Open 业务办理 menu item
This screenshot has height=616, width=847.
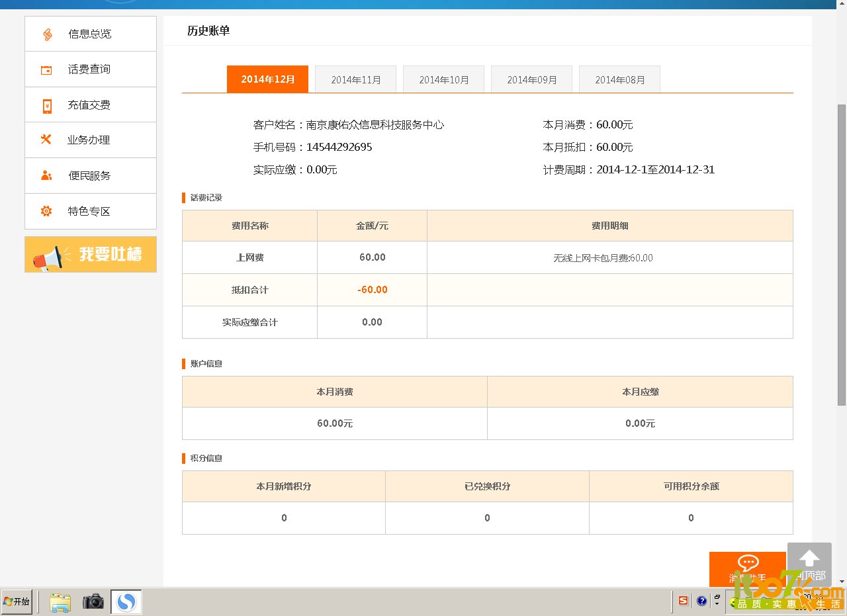90,140
